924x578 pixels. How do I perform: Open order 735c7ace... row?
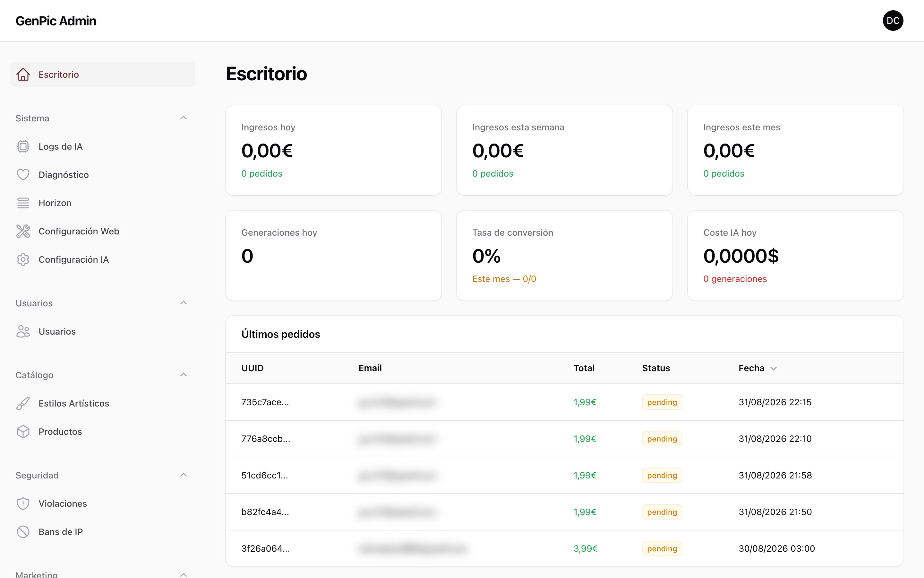tap(564, 402)
